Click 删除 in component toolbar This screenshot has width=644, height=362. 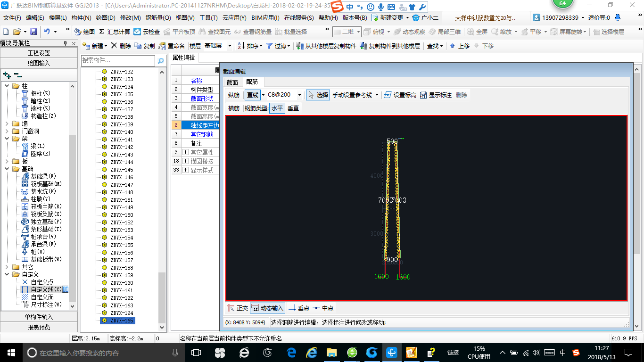pyautogui.click(x=121, y=46)
